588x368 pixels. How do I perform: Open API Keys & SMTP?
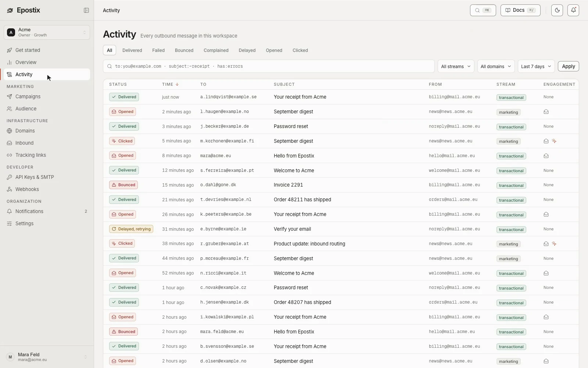coord(47,177)
